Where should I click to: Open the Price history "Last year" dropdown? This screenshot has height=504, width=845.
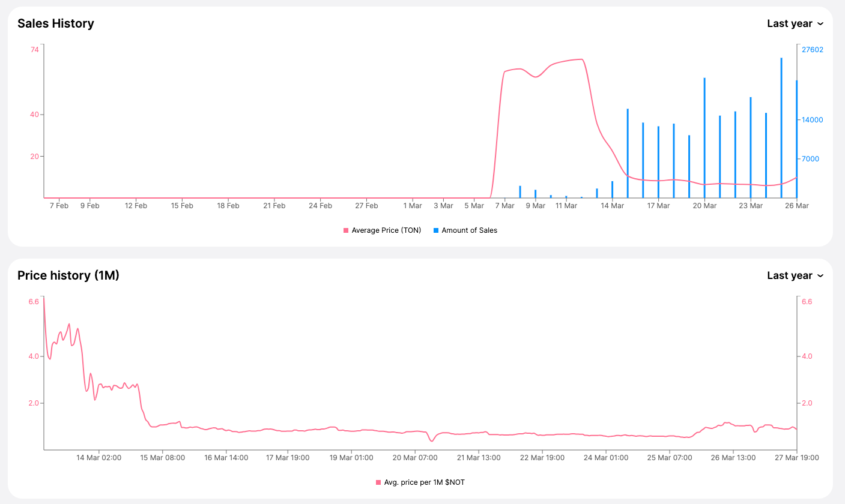coord(795,275)
